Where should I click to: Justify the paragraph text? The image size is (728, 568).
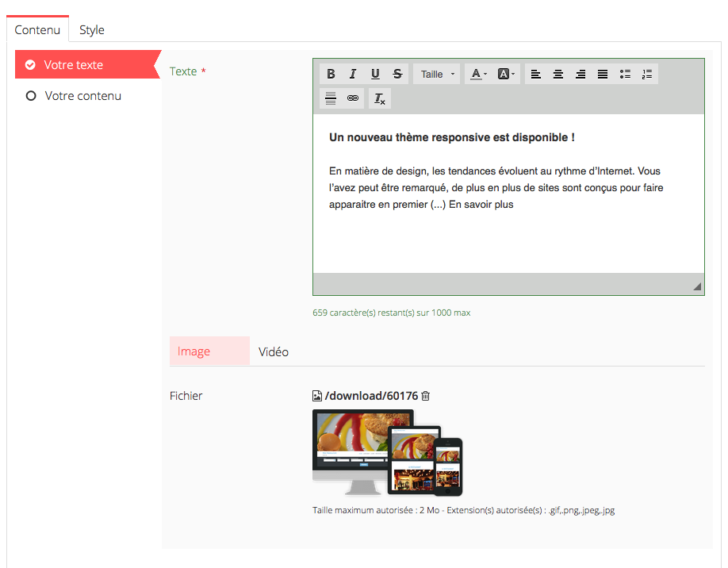point(603,74)
